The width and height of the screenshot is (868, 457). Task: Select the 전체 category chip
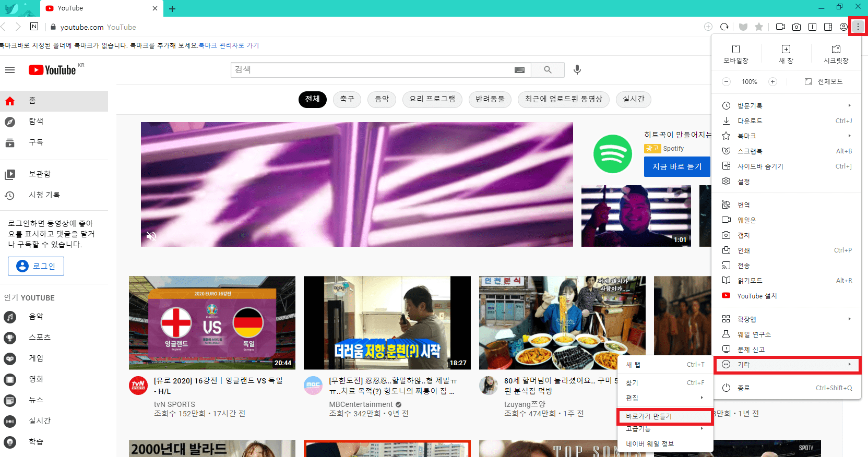click(x=313, y=99)
